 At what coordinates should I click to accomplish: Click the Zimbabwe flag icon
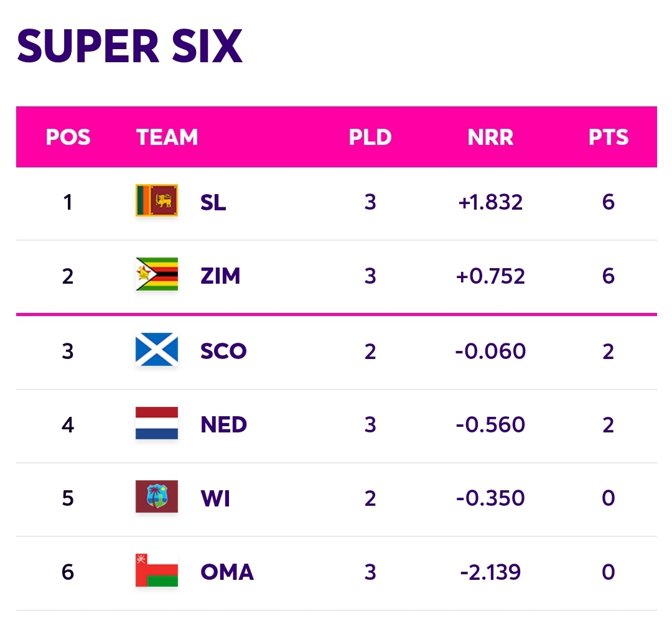pos(156,274)
